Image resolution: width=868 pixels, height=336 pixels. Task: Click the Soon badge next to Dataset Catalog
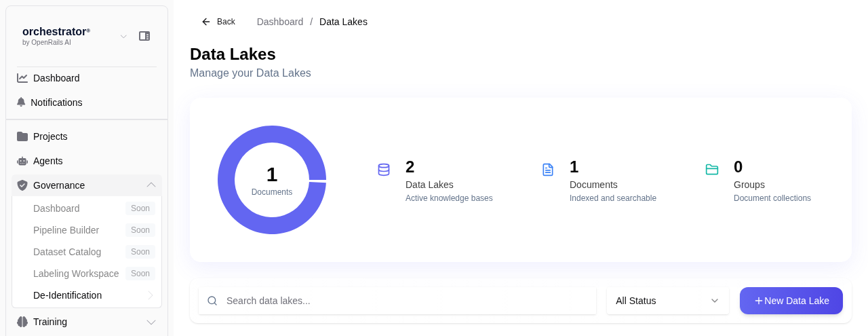140,252
